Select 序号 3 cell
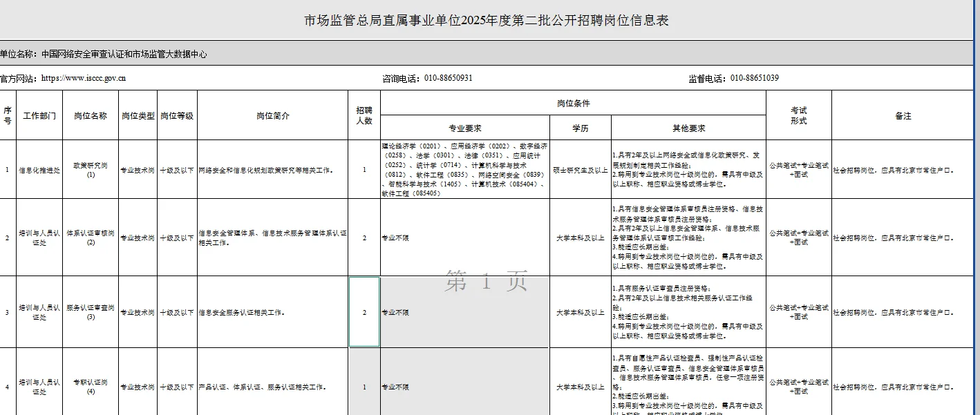This screenshot has width=980, height=415. 8,312
